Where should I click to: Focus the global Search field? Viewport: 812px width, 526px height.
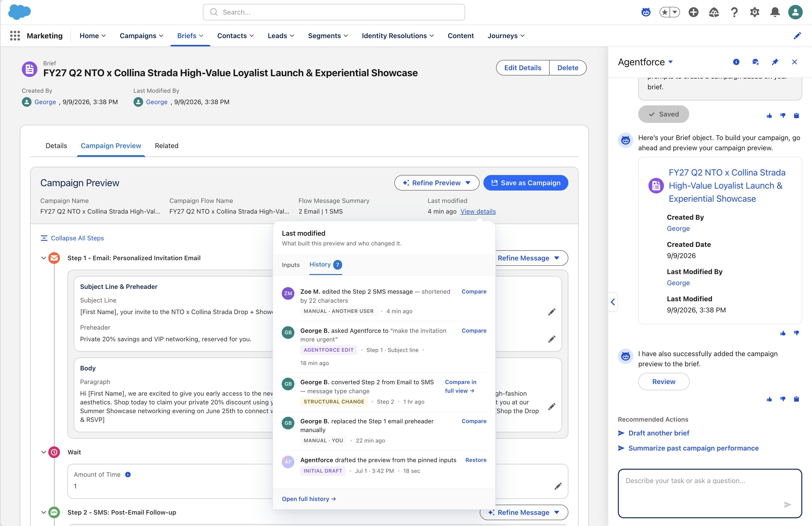coord(334,12)
